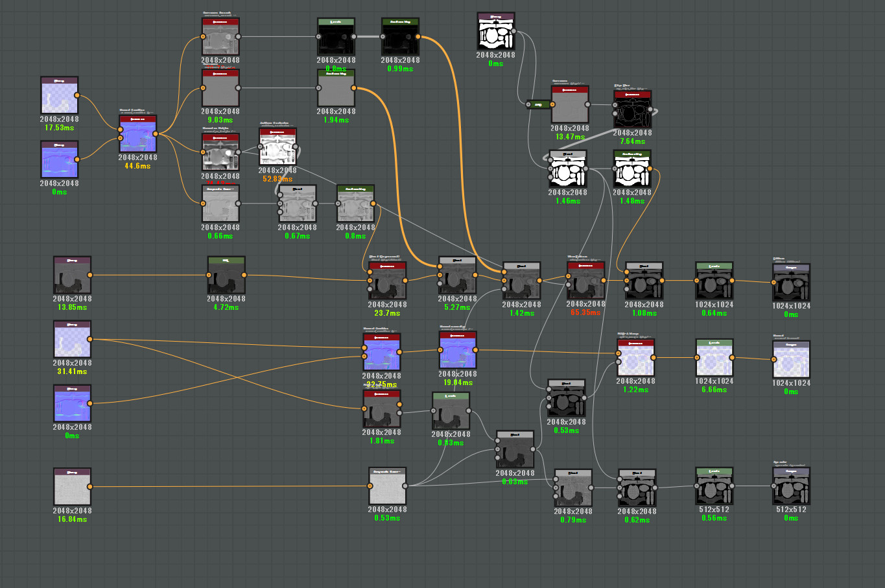Click the noise input node timed 16.84ms

[72, 487]
